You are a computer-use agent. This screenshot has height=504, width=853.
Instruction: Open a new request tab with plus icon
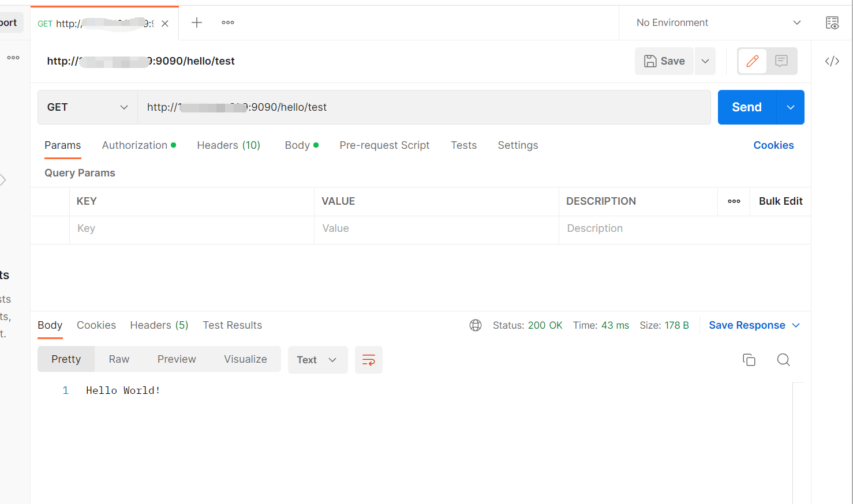197,22
